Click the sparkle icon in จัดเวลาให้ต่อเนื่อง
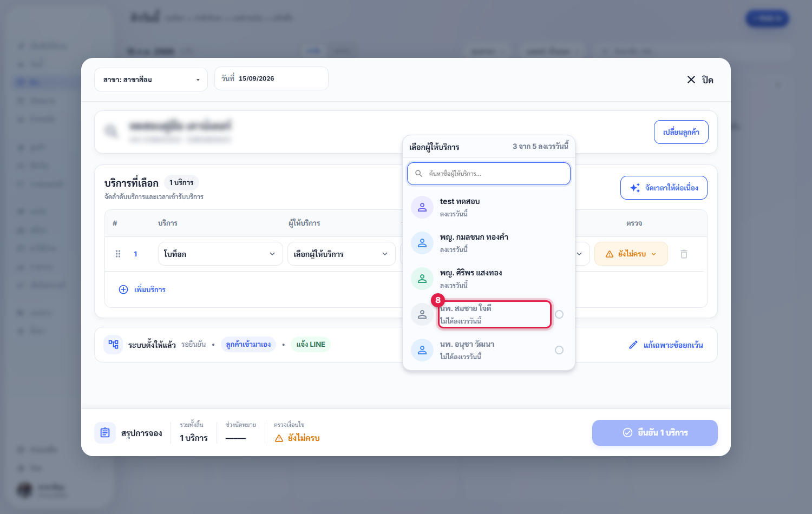 coord(635,188)
